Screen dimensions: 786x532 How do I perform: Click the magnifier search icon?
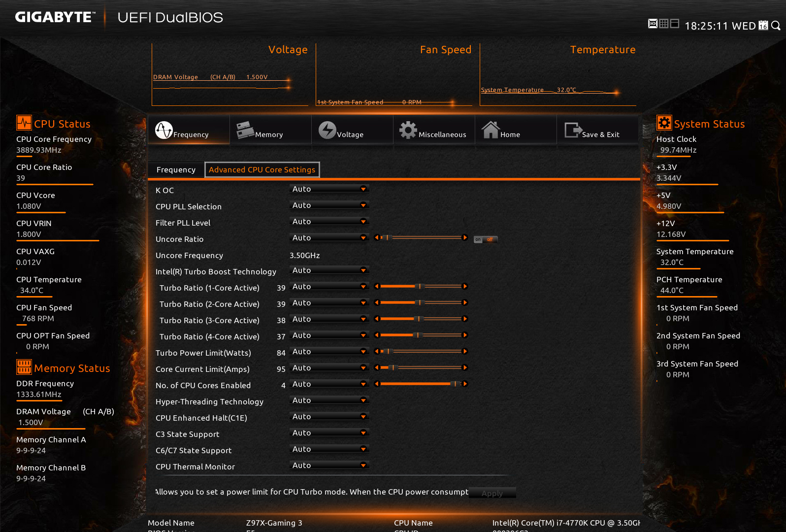pyautogui.click(x=776, y=25)
